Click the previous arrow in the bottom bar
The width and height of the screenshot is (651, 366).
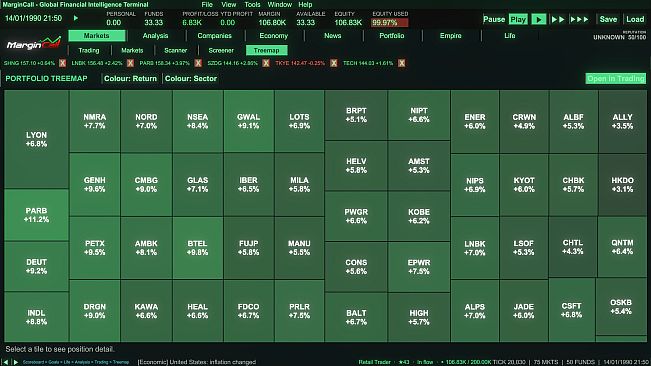coord(5,362)
